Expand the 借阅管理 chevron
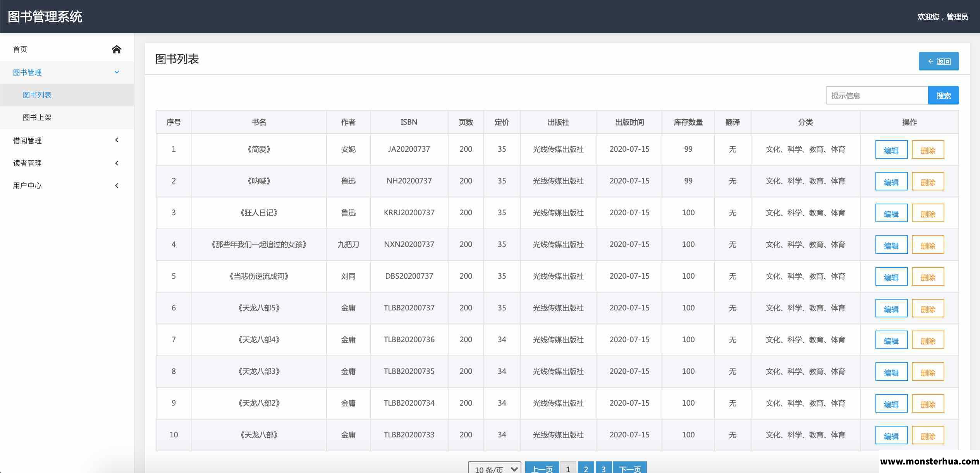Viewport: 980px width, 473px height. coord(117,140)
